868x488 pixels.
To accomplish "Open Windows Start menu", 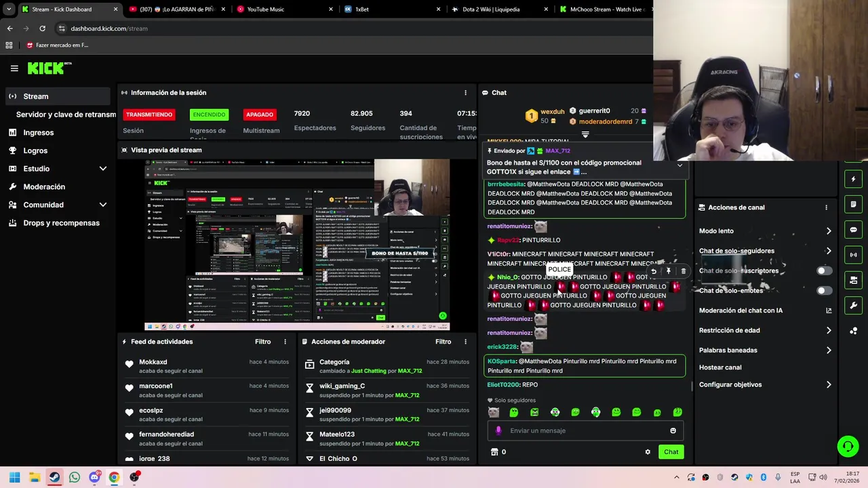I will (x=14, y=477).
